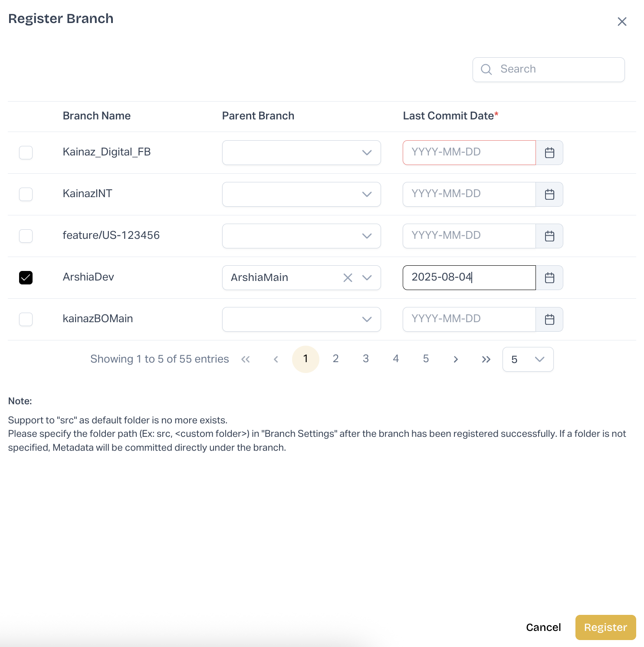Clear the ArshiaMain parent branch selection

348,278
